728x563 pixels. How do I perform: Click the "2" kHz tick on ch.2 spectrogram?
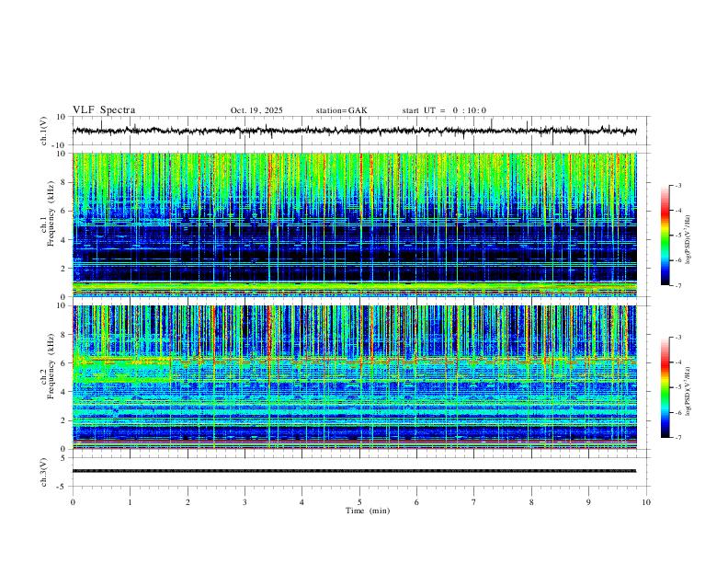coord(63,420)
